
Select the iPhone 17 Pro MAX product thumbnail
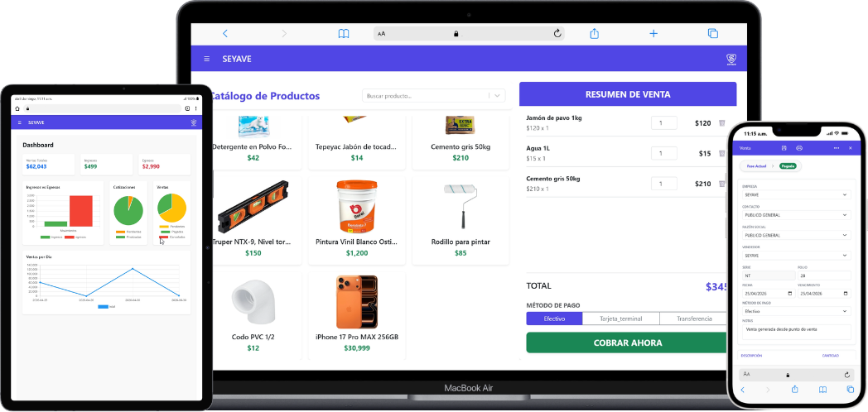click(357, 303)
